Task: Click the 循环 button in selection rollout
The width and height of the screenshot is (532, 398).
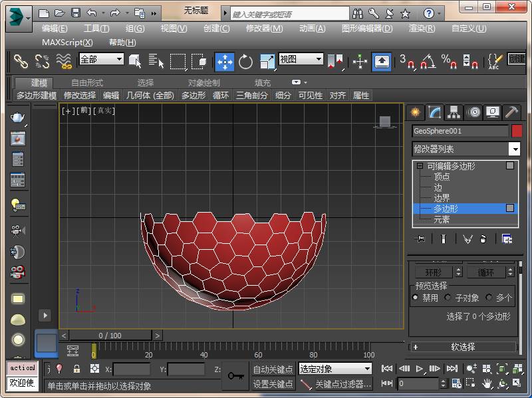Action: pyautogui.click(x=485, y=272)
